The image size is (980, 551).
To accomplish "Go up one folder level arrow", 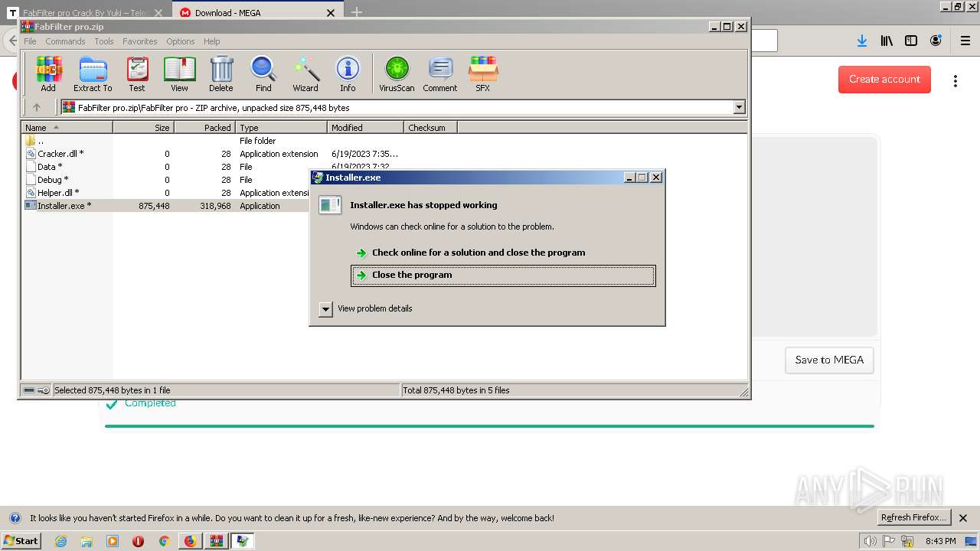I will pos(36,108).
